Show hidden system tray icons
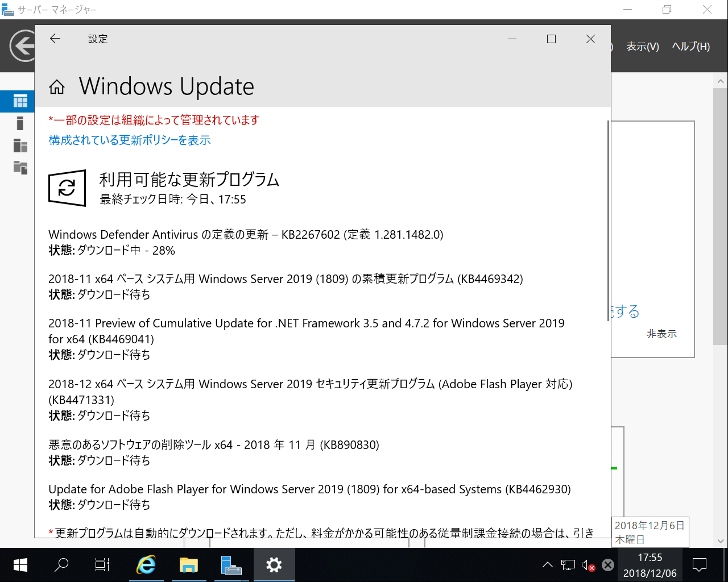 tap(547, 565)
